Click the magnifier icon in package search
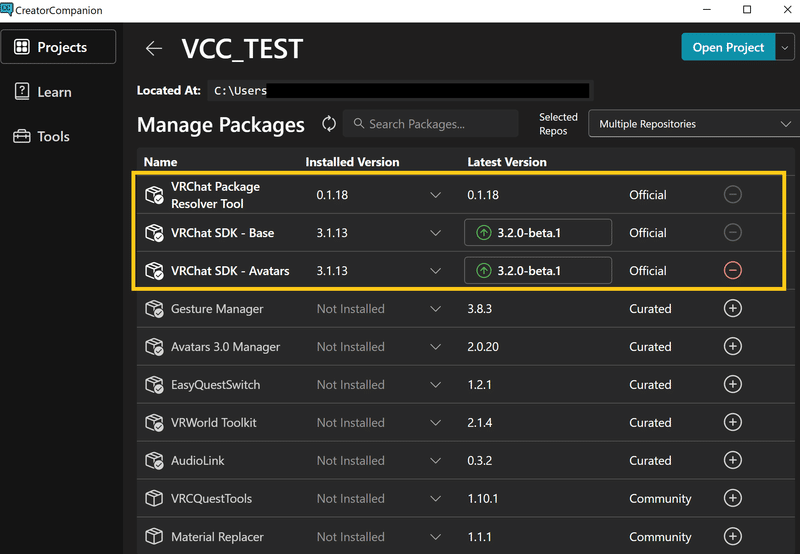The height and width of the screenshot is (554, 800). tap(359, 123)
